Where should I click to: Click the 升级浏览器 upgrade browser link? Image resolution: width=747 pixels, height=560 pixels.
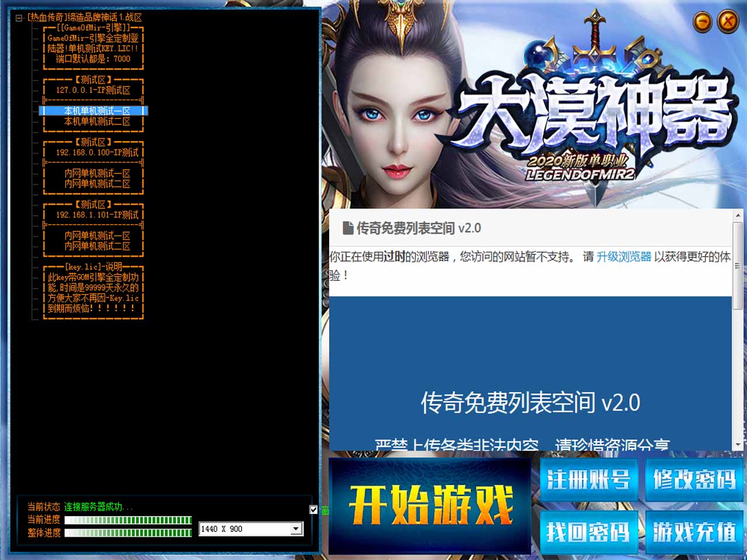coord(623,257)
